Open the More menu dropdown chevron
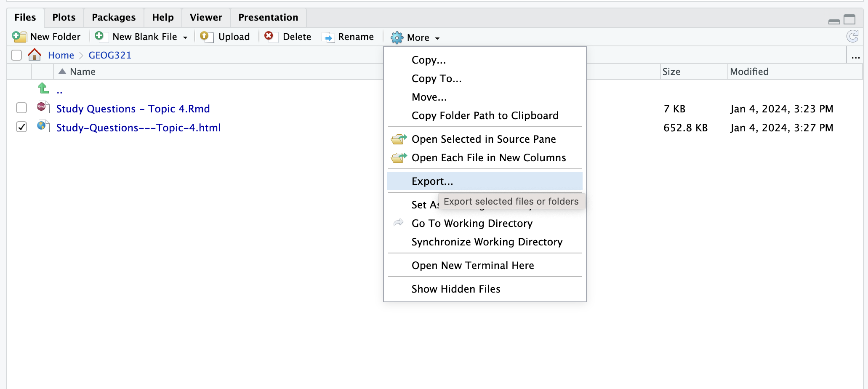Viewport: 868px width, 389px height. [437, 38]
